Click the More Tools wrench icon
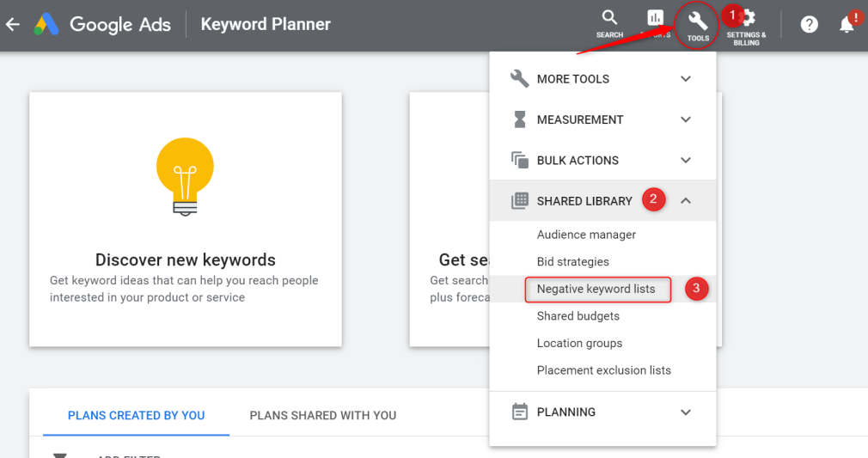The height and width of the screenshot is (458, 868). click(519, 79)
